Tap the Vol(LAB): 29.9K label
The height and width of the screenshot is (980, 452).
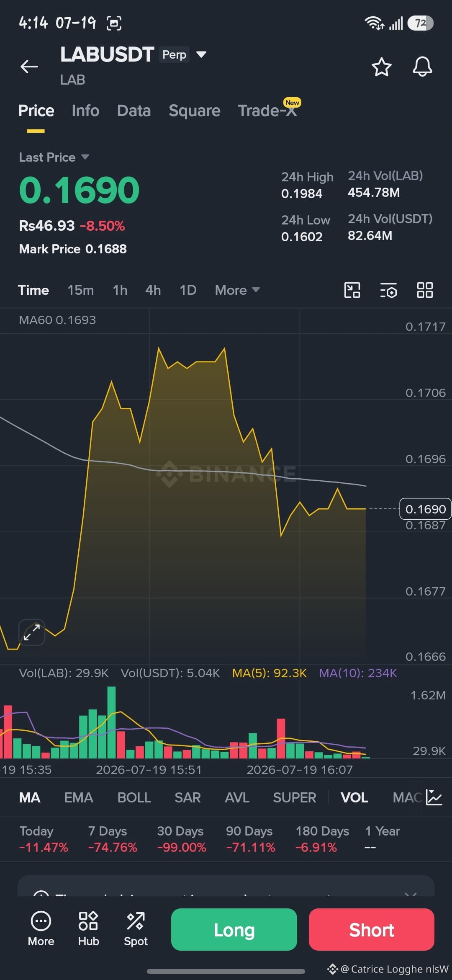[64, 673]
